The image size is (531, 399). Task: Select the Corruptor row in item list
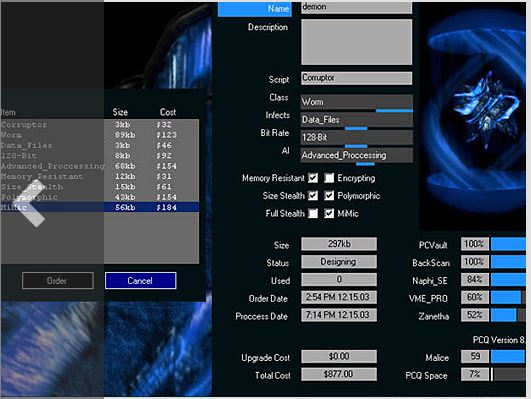(x=100, y=124)
